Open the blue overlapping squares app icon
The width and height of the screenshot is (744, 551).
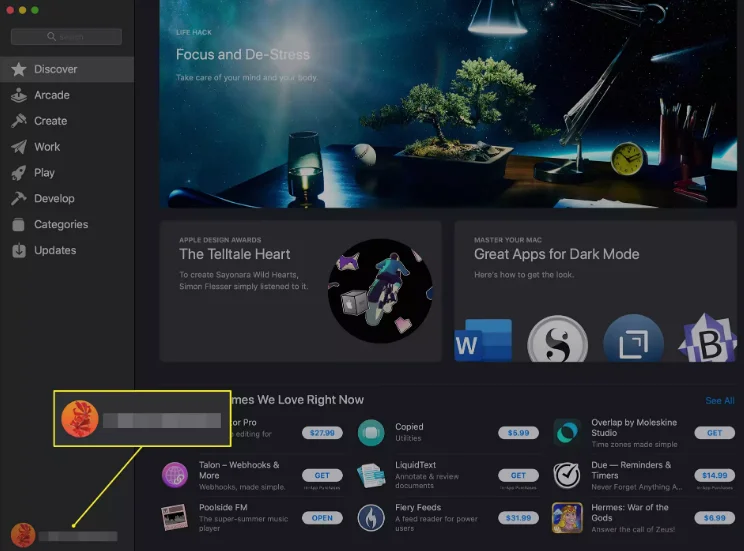pyautogui.click(x=633, y=338)
